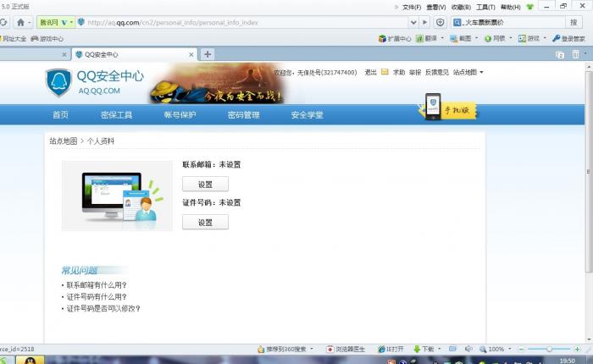The image size is (593, 364).
Task: Click the go arrow next to address bar
Action: (x=425, y=22)
